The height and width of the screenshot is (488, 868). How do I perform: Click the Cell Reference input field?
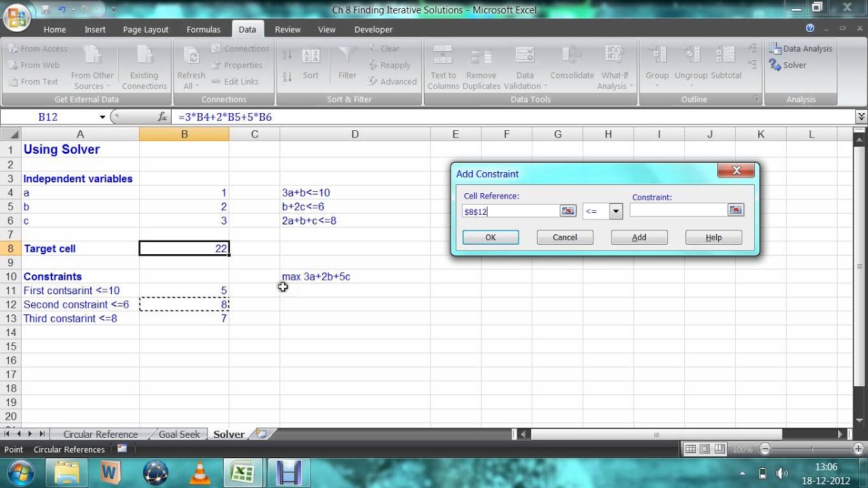click(x=511, y=211)
